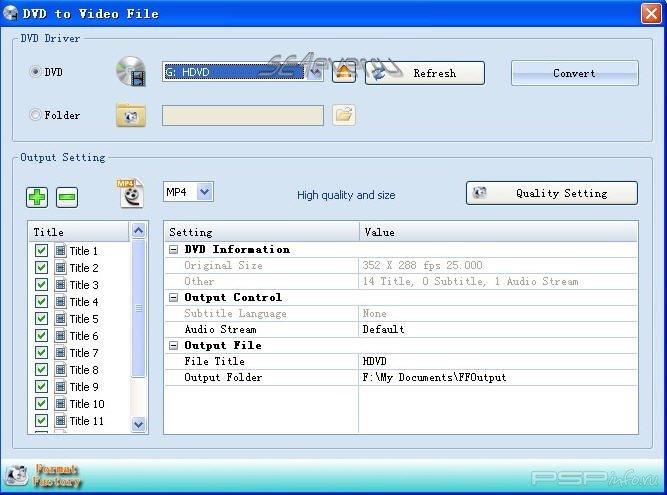Collapse the DVD Information section
Image resolution: width=667 pixels, height=495 pixels.
173,250
